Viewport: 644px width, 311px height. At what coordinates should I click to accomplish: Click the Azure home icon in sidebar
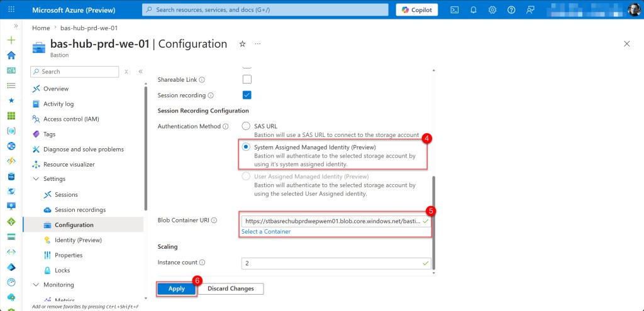(11, 55)
